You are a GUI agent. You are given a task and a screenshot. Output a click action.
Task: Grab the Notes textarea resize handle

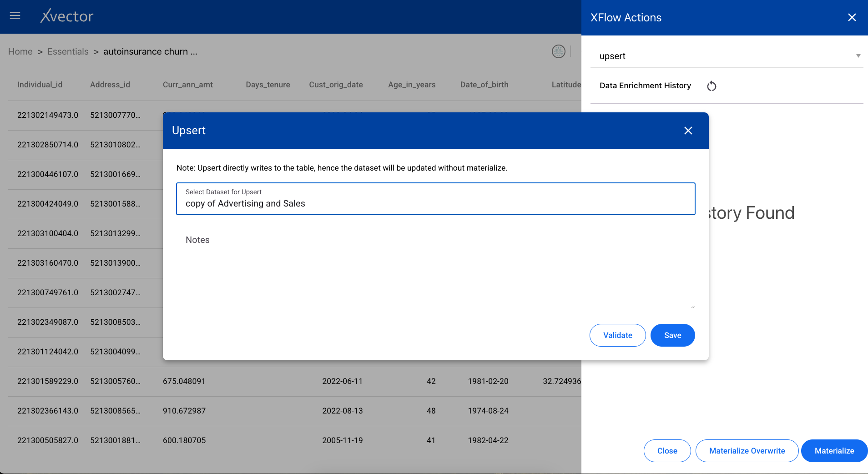tap(693, 306)
